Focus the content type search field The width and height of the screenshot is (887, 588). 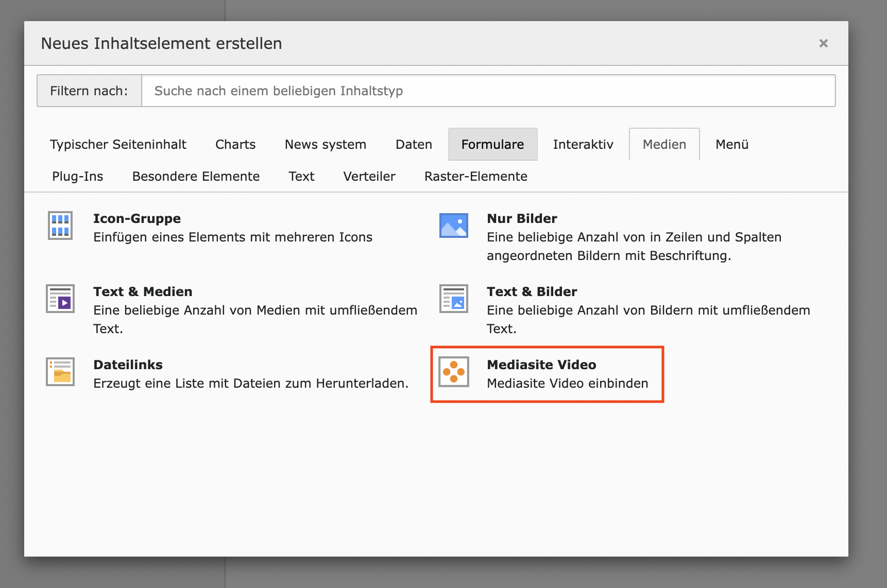coord(488,91)
